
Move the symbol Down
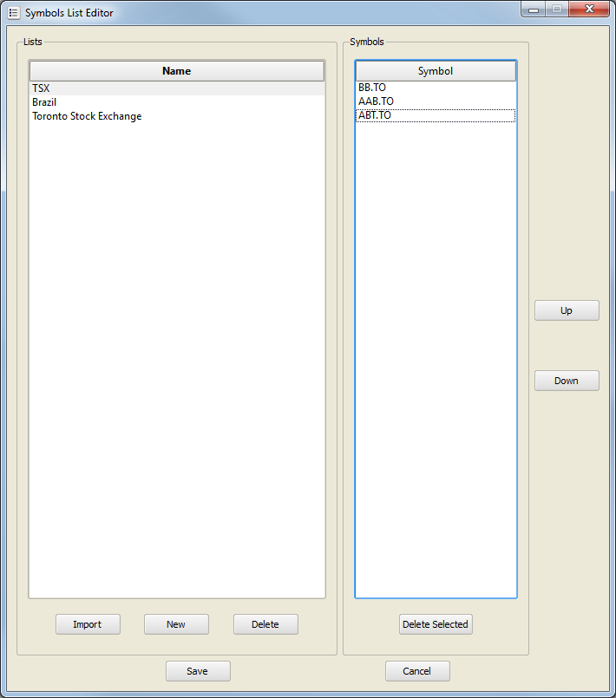(x=567, y=381)
